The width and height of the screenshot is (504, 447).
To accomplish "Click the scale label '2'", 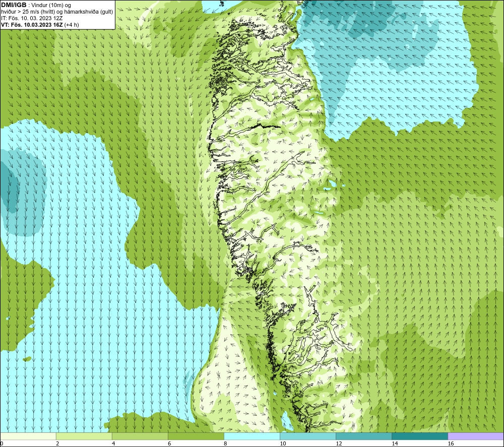I will (57, 444).
